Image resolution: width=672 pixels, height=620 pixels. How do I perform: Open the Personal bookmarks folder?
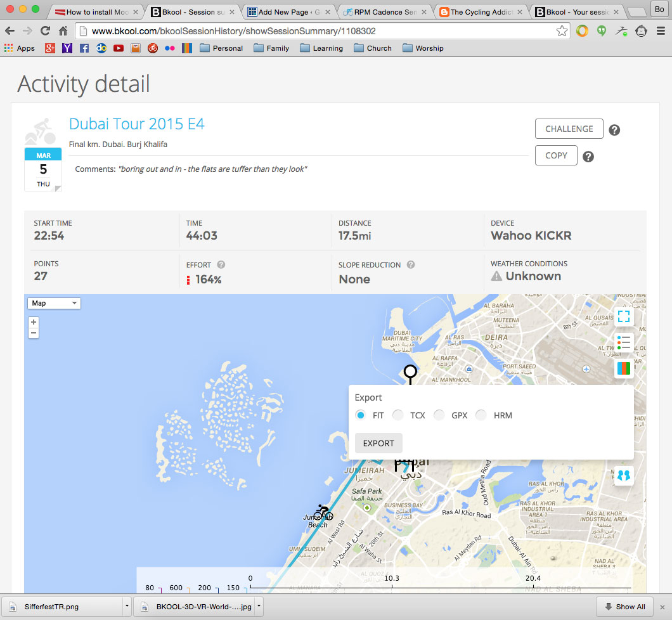click(x=222, y=48)
